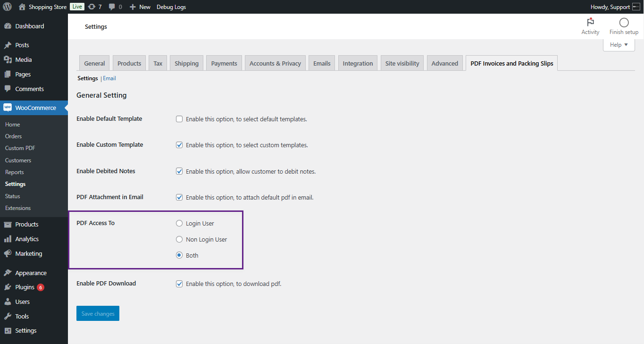Click the Shopping Store site name
The height and width of the screenshot is (344, 644).
tap(48, 7)
